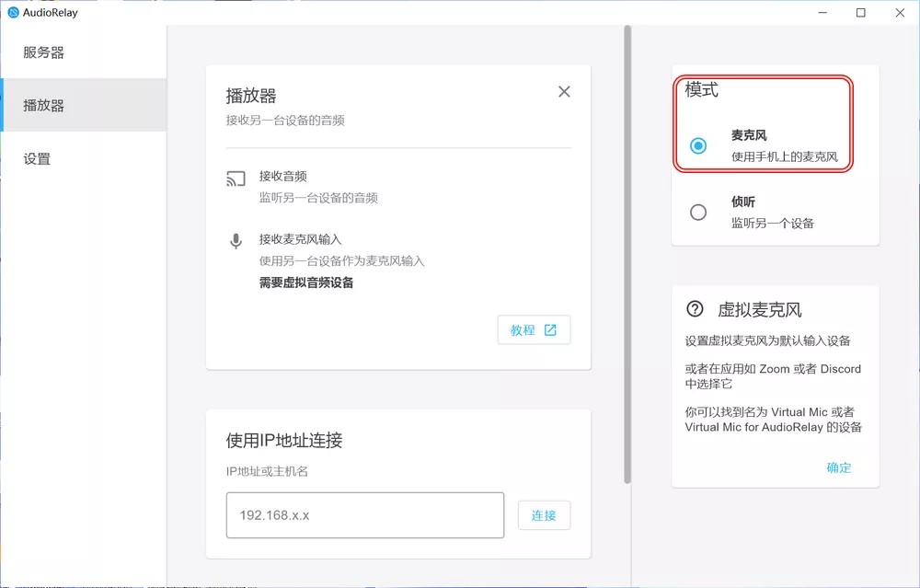Dismiss the 播放器 card with its X icon

(564, 91)
